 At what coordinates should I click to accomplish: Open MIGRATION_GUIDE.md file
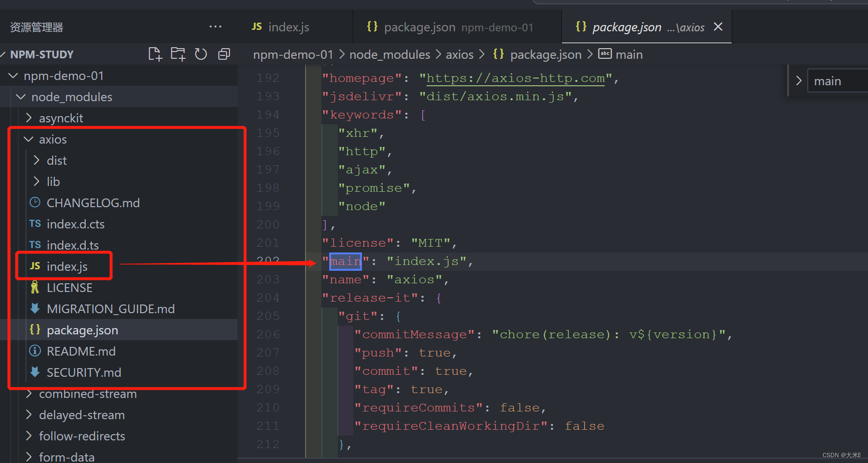coord(110,309)
